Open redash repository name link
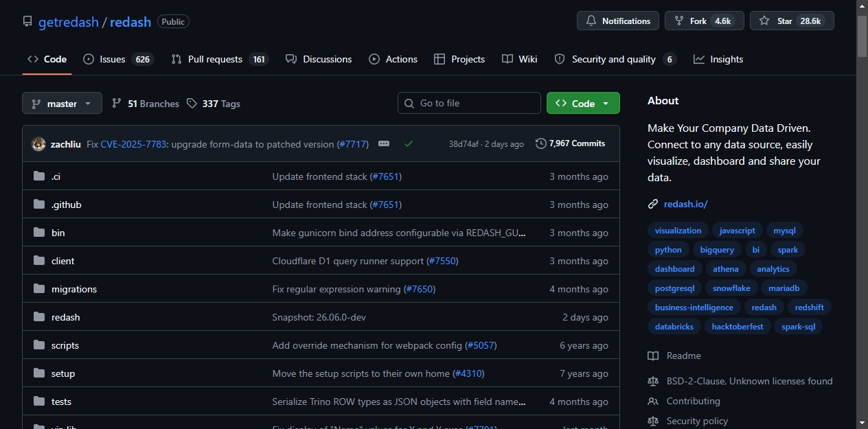The width and height of the screenshot is (868, 429). 130,21
